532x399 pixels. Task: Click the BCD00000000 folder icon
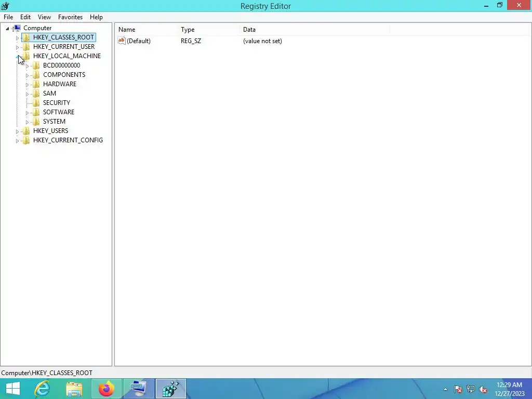tap(36, 65)
